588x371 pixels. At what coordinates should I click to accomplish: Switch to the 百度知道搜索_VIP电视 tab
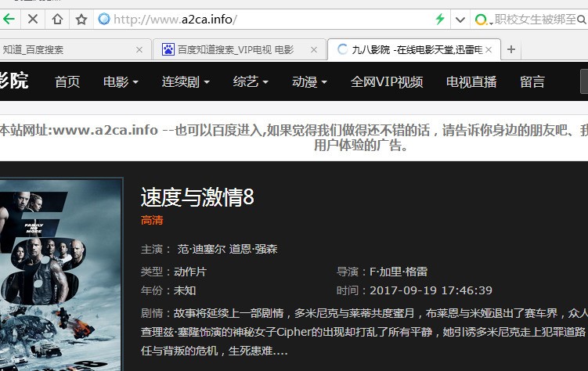tap(234, 49)
